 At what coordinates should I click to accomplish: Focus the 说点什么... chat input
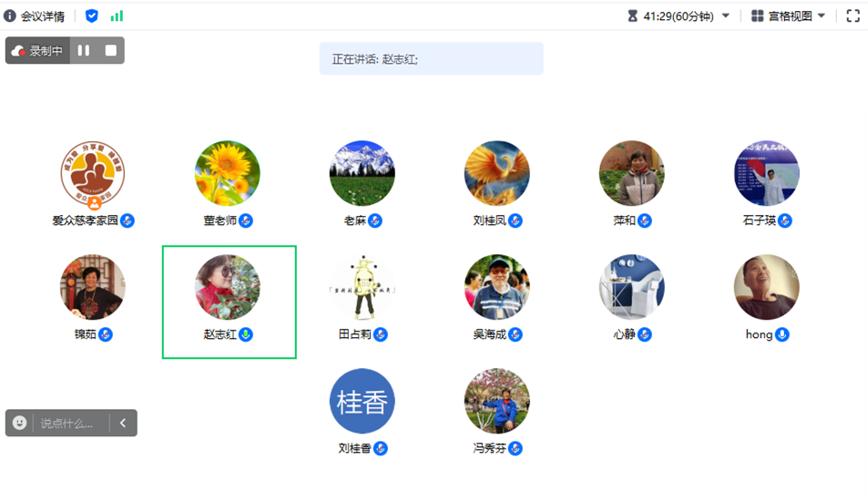point(71,424)
